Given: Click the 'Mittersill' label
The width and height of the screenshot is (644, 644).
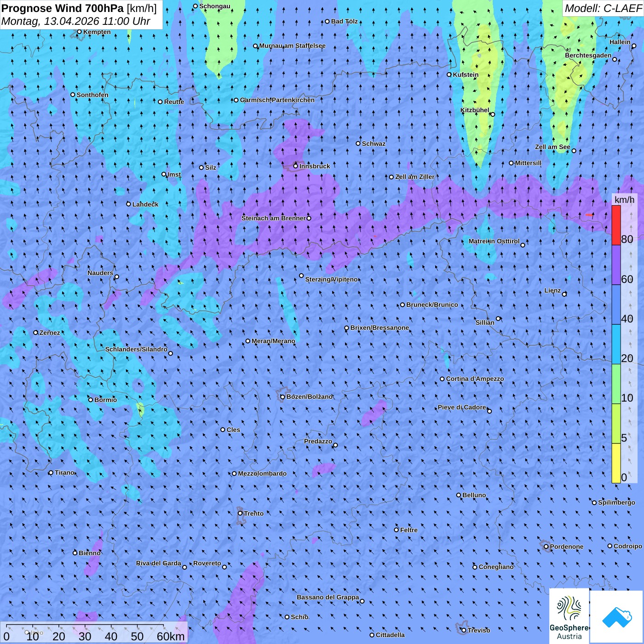Looking at the screenshot, I should [x=528, y=163].
